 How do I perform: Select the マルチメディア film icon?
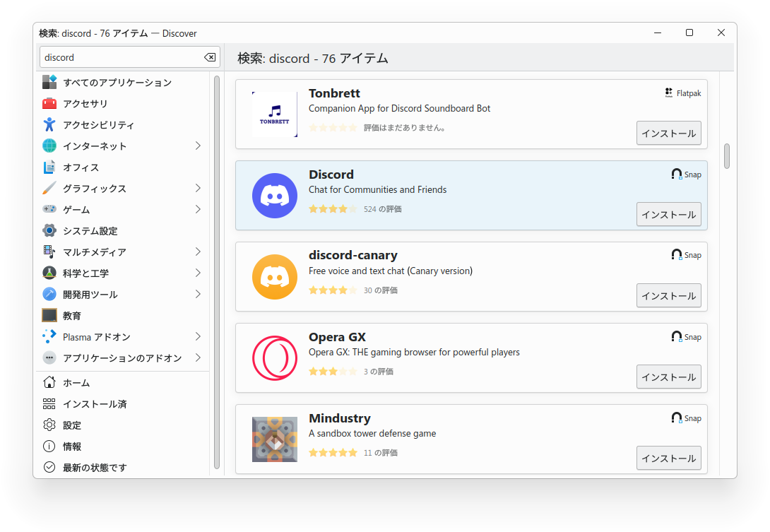[x=49, y=252]
